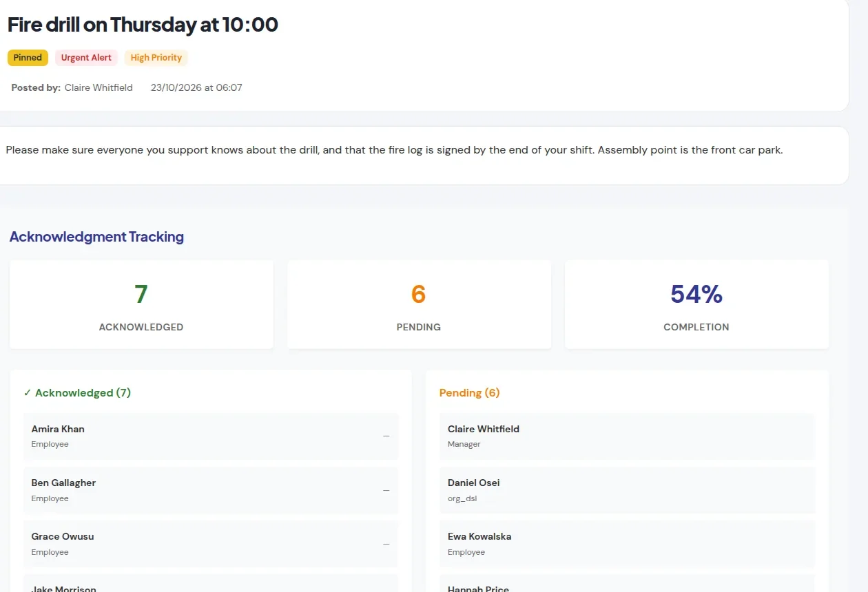Click the Pinned badge
The image size is (868, 592).
[28, 58]
